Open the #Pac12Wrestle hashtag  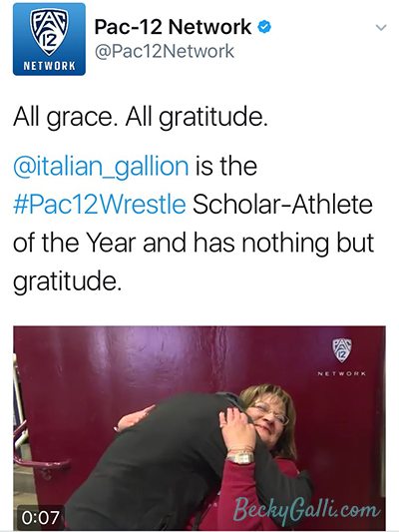pyautogui.click(x=100, y=205)
